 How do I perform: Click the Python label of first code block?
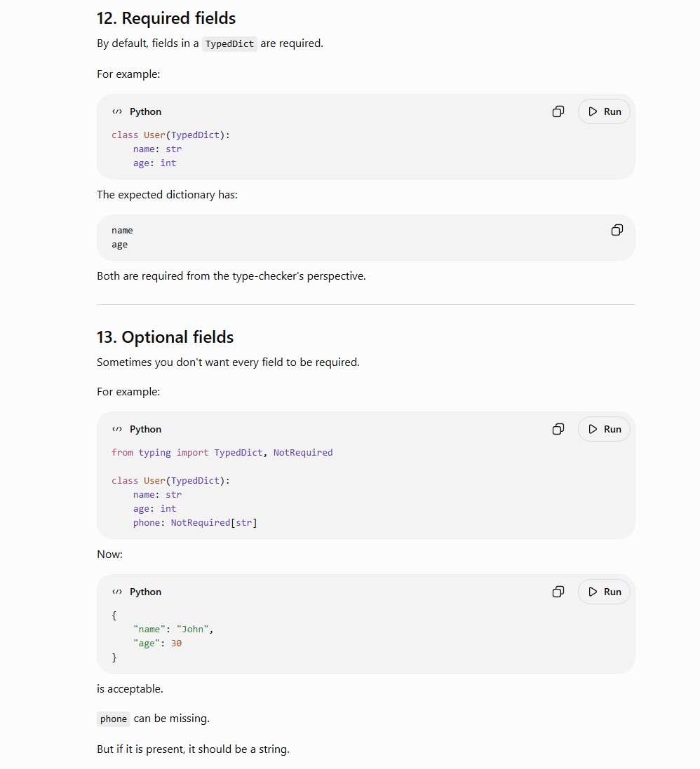pyautogui.click(x=145, y=112)
